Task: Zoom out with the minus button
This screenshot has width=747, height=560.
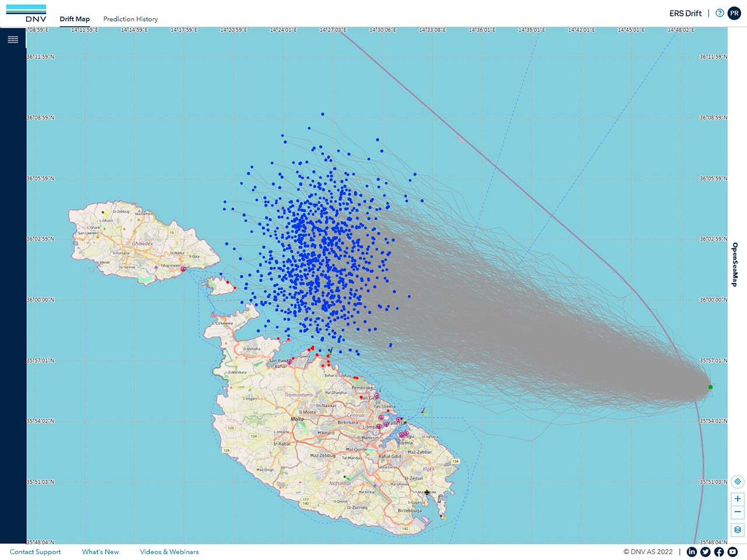Action: (x=738, y=512)
